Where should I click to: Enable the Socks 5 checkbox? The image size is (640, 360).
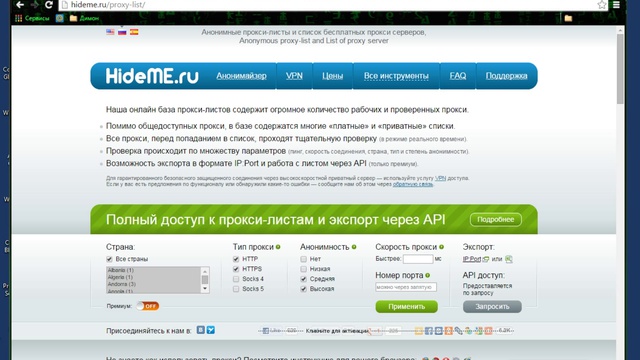click(236, 289)
